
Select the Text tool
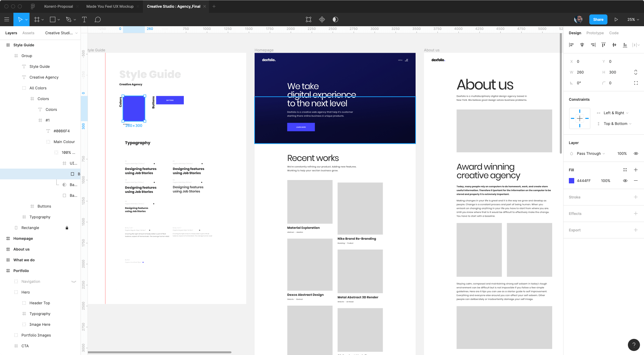pyautogui.click(x=84, y=19)
